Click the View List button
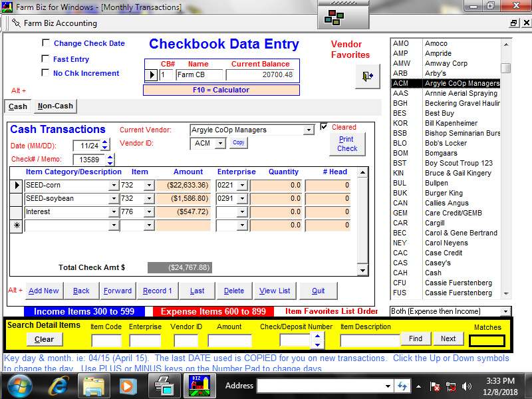This screenshot has width=532, height=399. 275,291
